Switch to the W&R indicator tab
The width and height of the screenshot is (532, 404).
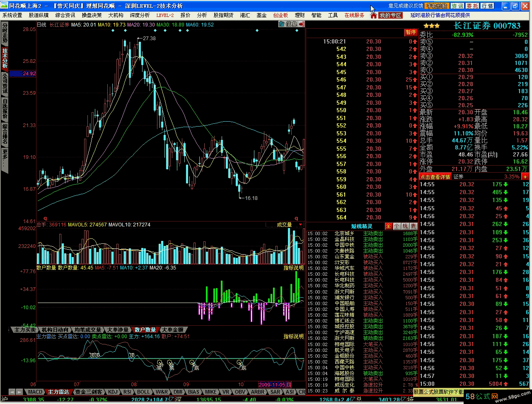(162, 392)
